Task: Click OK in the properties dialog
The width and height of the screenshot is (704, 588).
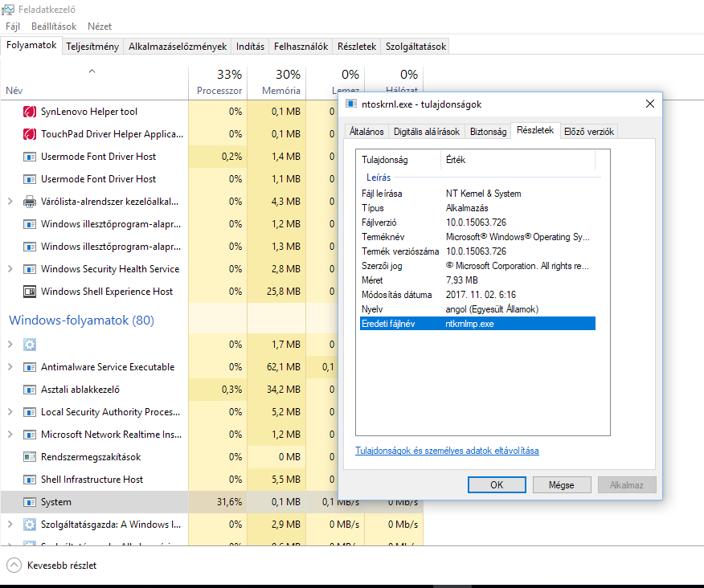Action: click(497, 484)
